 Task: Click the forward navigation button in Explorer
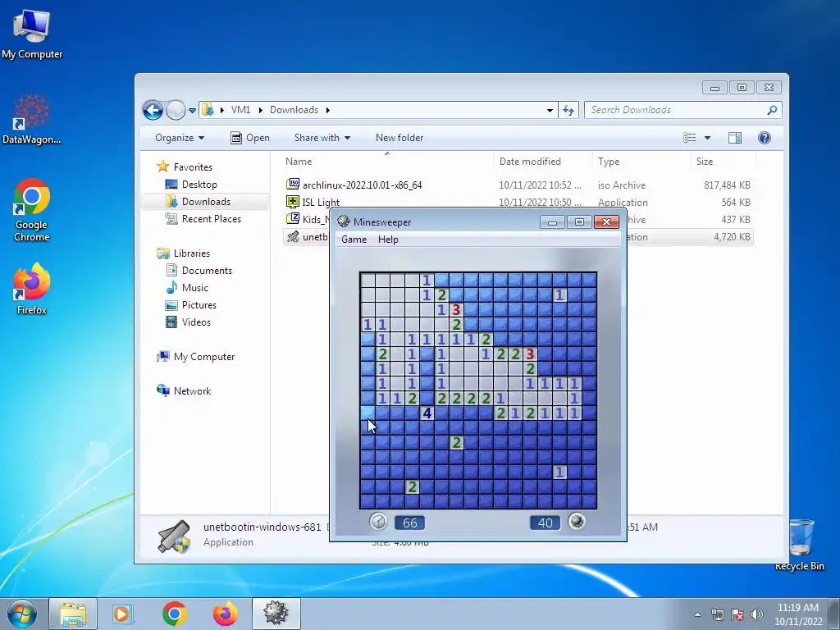tap(176, 111)
